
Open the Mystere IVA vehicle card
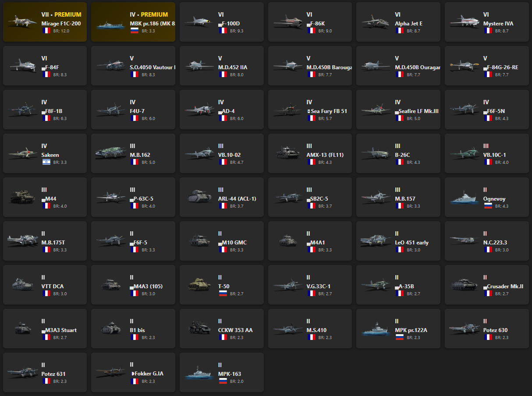[x=486, y=22]
